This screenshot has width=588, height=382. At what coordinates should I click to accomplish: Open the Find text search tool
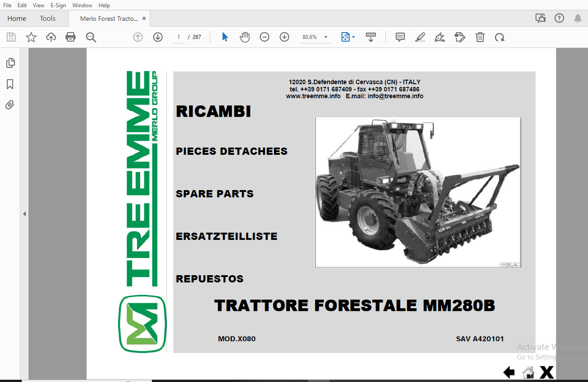pos(91,37)
